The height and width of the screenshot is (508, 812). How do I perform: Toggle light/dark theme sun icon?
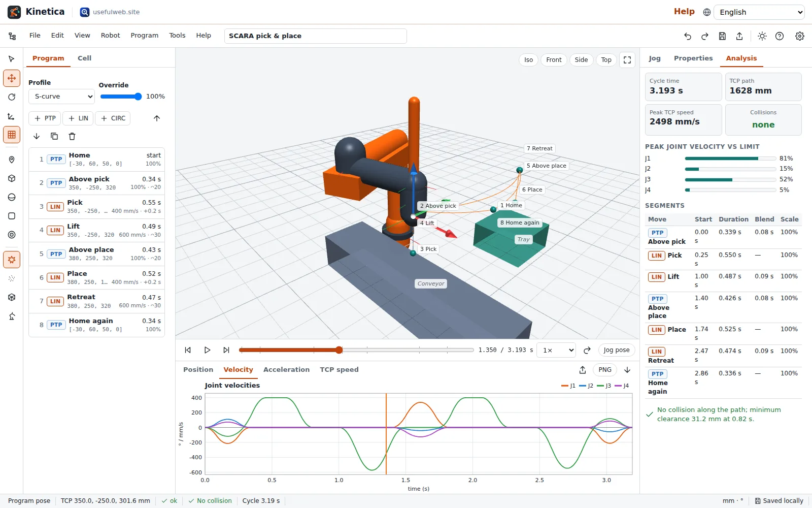pos(762,36)
